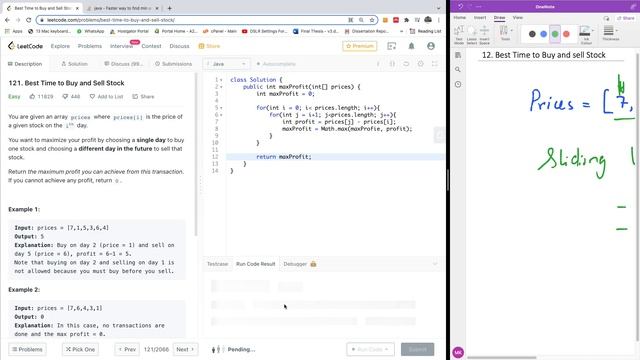
Task: Click the OneNote undo arrow
Action: click(460, 7)
